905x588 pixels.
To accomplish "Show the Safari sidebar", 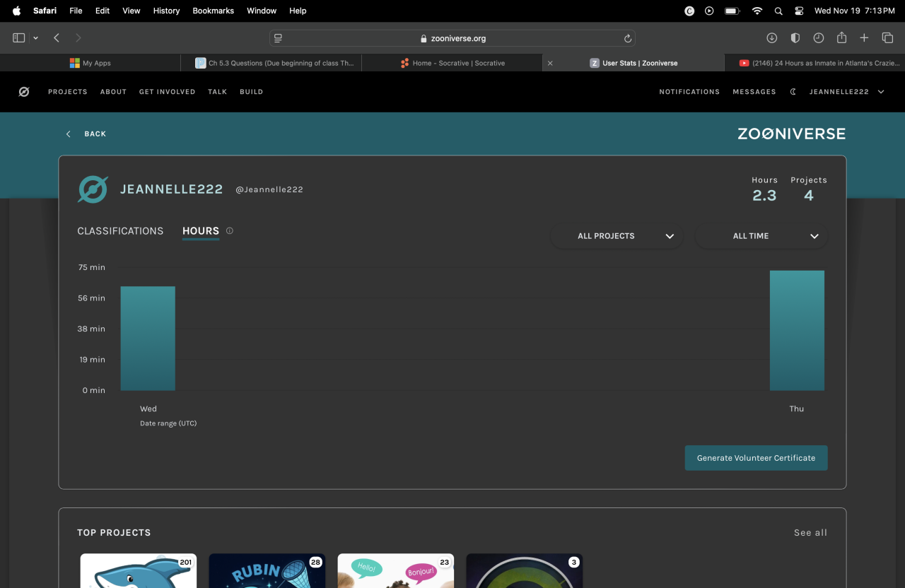I will point(19,38).
